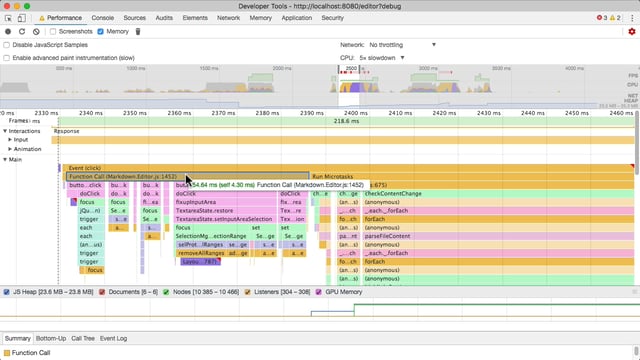Uncheck the Memory checkbox

(x=100, y=31)
